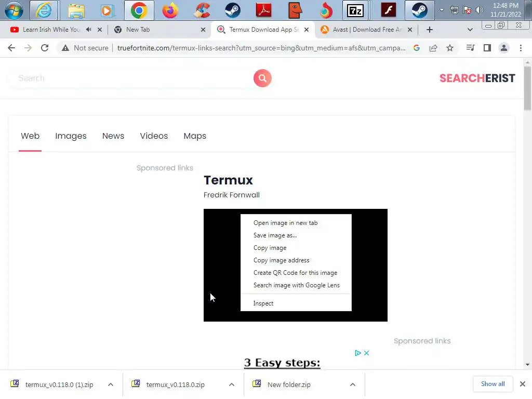Choose Open image in new tab

click(x=296, y=223)
